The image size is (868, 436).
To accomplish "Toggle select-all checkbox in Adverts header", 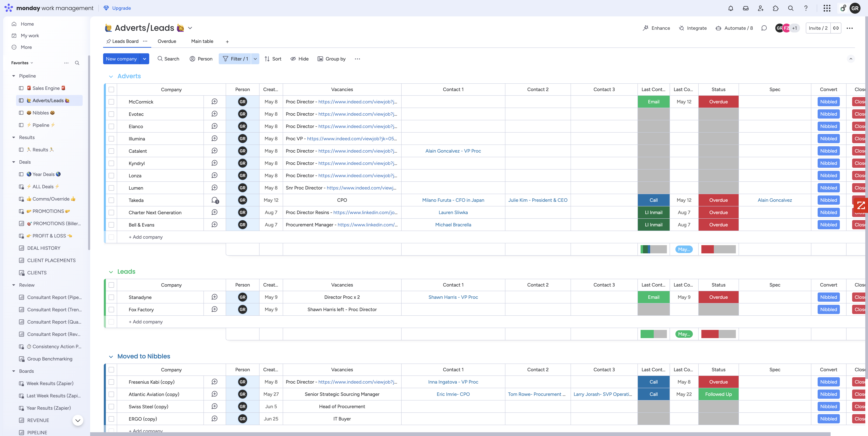I will [x=111, y=89].
